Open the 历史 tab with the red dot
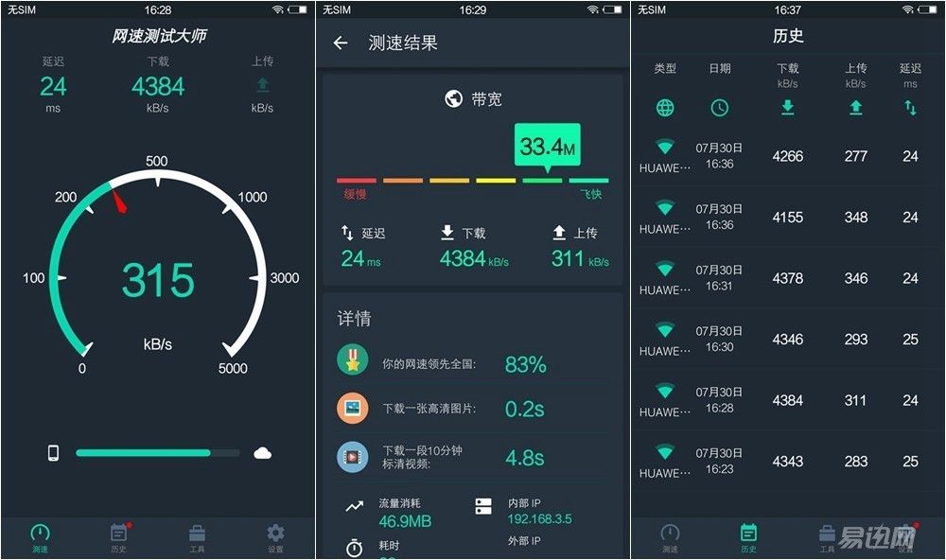Image resolution: width=946 pixels, height=560 pixels. (x=119, y=538)
